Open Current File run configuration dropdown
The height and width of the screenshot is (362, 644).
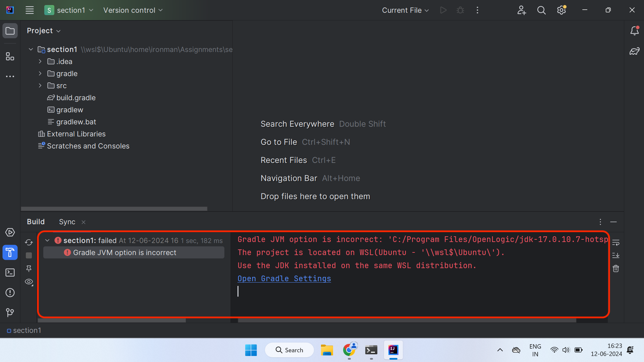click(405, 10)
